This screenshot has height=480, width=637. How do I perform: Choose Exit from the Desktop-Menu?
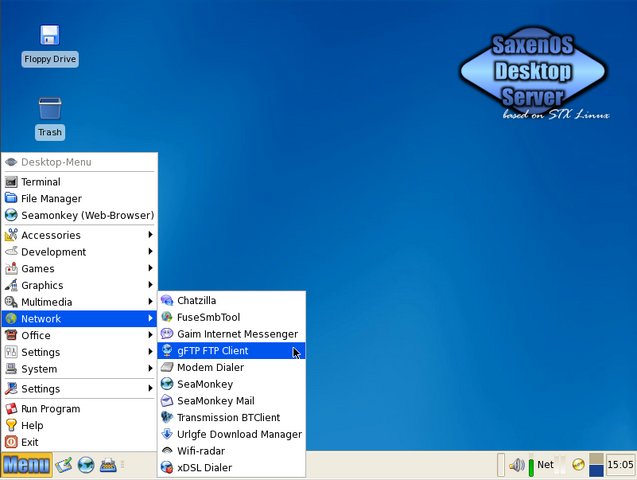pyautogui.click(x=79, y=442)
